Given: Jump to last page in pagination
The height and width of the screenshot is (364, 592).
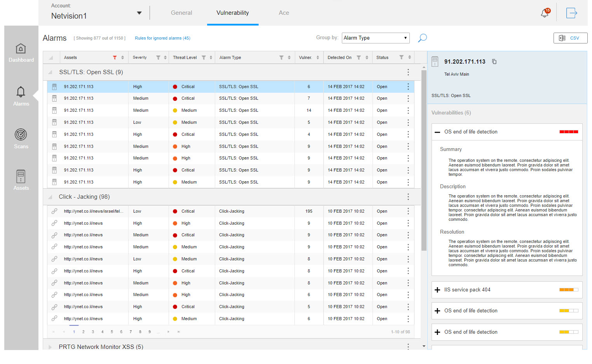Looking at the screenshot, I should (x=178, y=332).
